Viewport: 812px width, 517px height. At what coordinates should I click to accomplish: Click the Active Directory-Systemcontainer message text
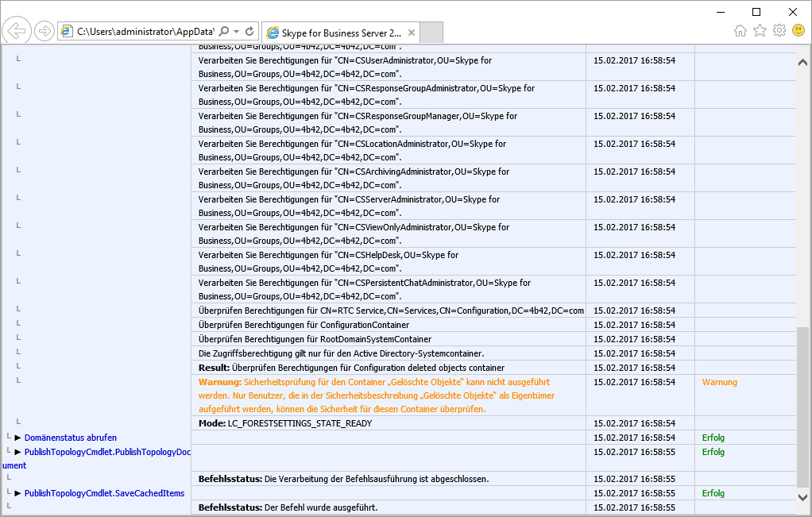point(342,354)
